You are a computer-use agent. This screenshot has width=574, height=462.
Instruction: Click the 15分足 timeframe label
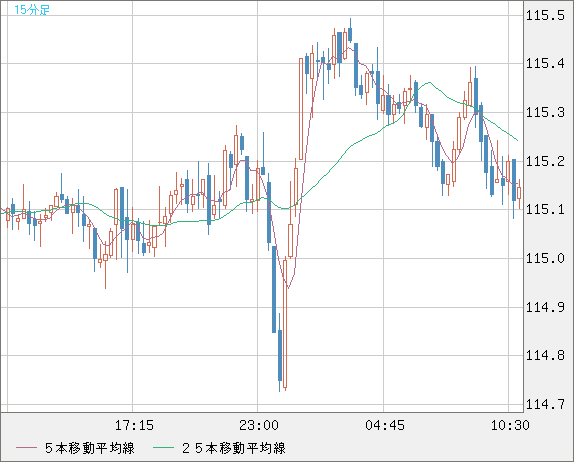coord(31,10)
